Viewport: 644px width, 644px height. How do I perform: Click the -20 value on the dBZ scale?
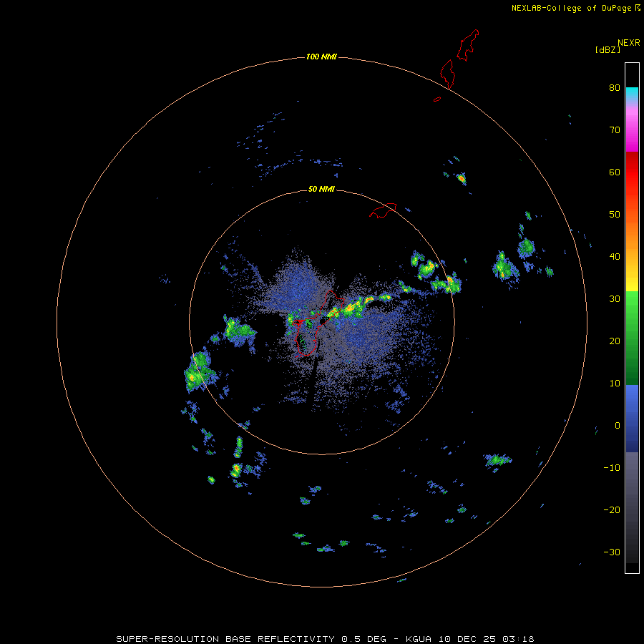coord(612,510)
